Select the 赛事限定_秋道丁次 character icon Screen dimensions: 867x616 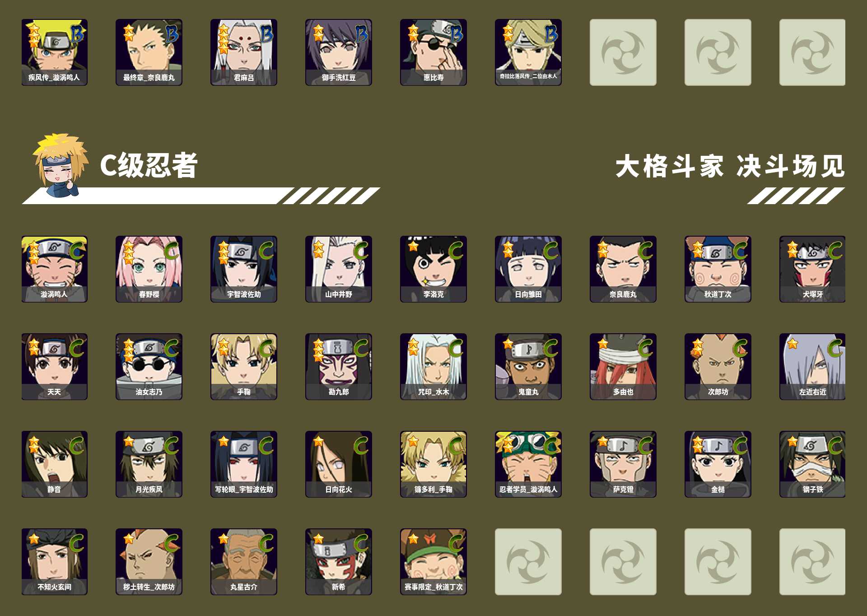pyautogui.click(x=433, y=562)
